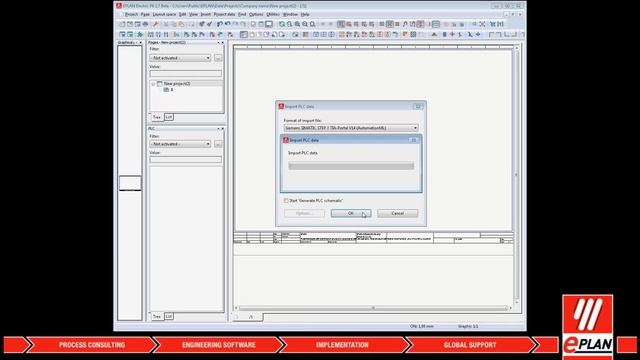640x360 pixels.
Task: Click the Print toolbar icon
Action: point(145,24)
